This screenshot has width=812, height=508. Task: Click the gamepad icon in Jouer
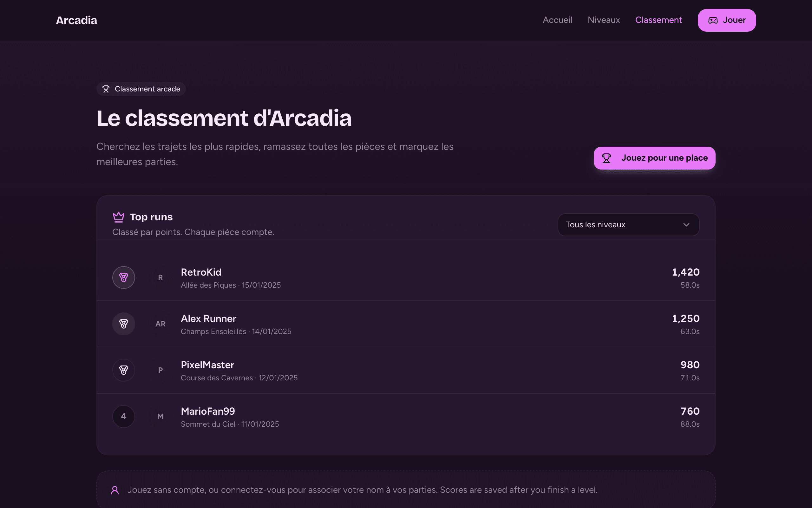tap(713, 20)
